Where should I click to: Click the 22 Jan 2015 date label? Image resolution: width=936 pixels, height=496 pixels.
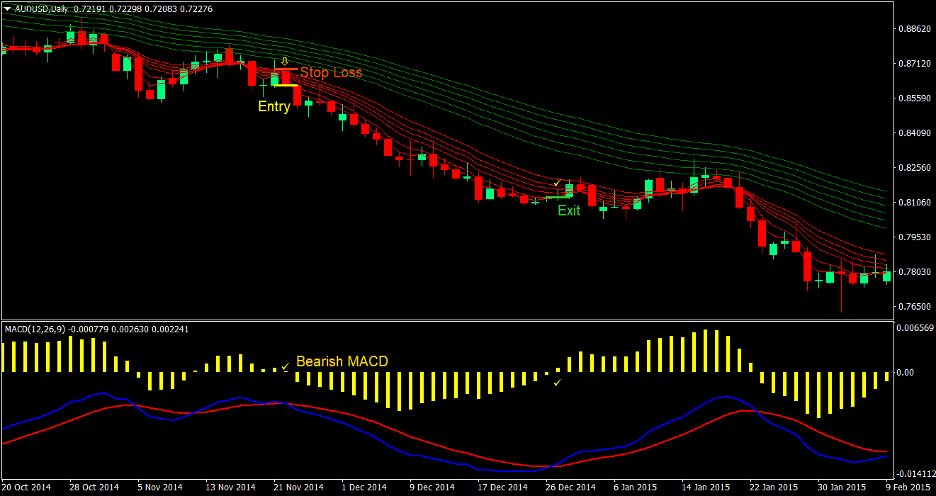[x=775, y=486]
